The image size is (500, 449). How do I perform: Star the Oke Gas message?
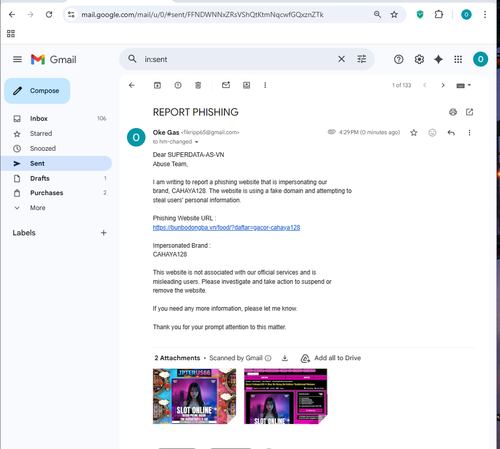[414, 133]
